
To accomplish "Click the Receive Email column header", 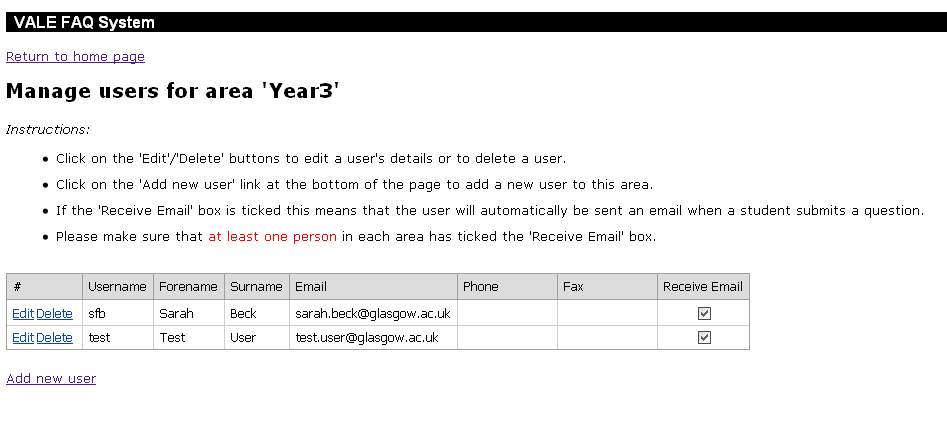I will coord(703,287).
